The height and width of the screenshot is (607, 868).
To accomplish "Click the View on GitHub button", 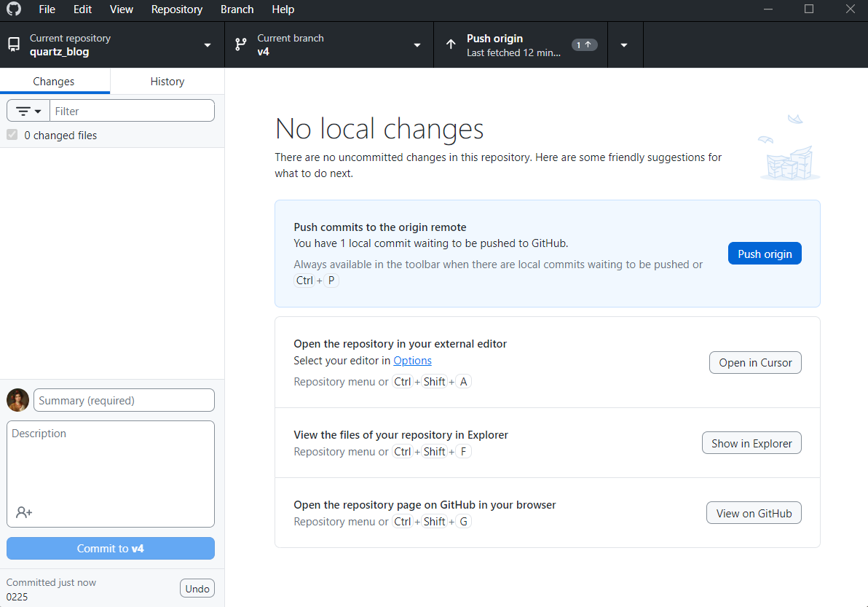I will (754, 513).
